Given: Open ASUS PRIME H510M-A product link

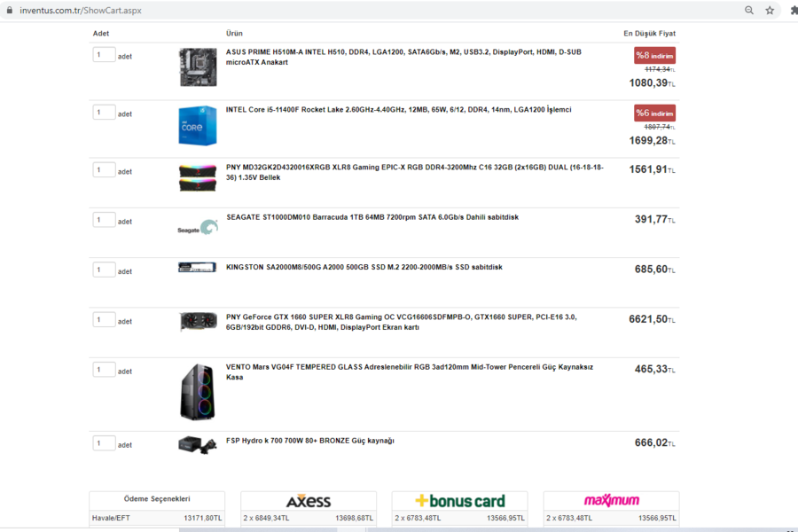Looking at the screenshot, I should [x=403, y=57].
